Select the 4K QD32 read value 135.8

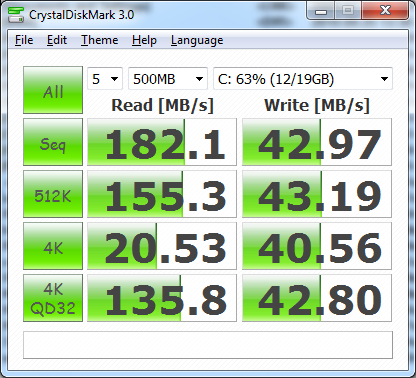point(162,298)
